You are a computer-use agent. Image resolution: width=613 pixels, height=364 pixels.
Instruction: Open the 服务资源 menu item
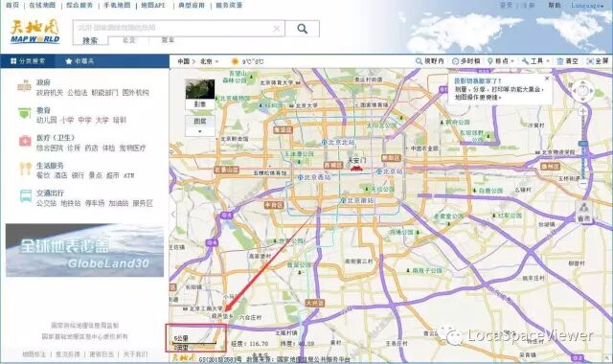(229, 5)
